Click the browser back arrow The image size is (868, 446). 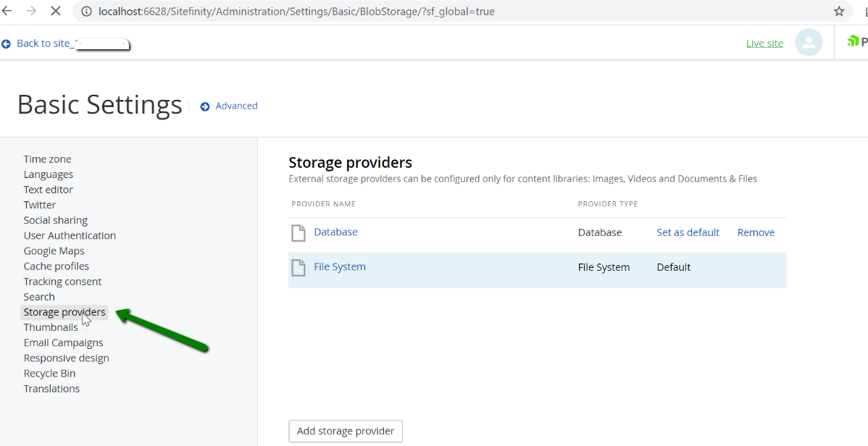(x=7, y=11)
